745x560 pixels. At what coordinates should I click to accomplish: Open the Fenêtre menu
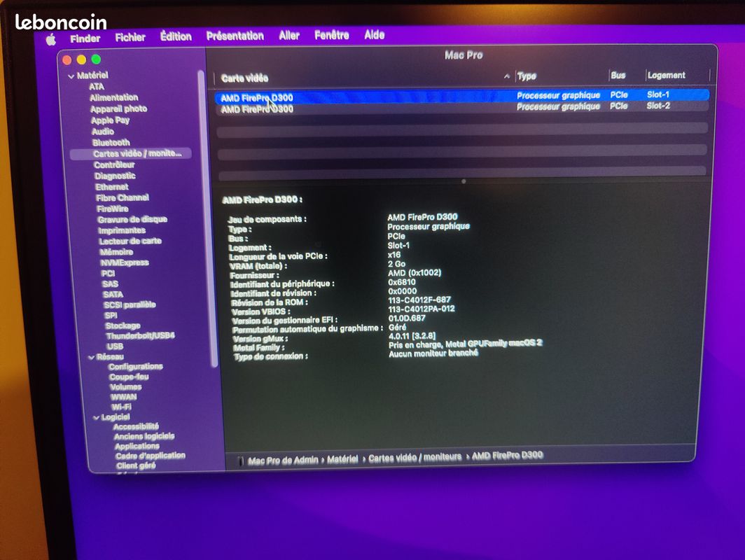click(332, 35)
